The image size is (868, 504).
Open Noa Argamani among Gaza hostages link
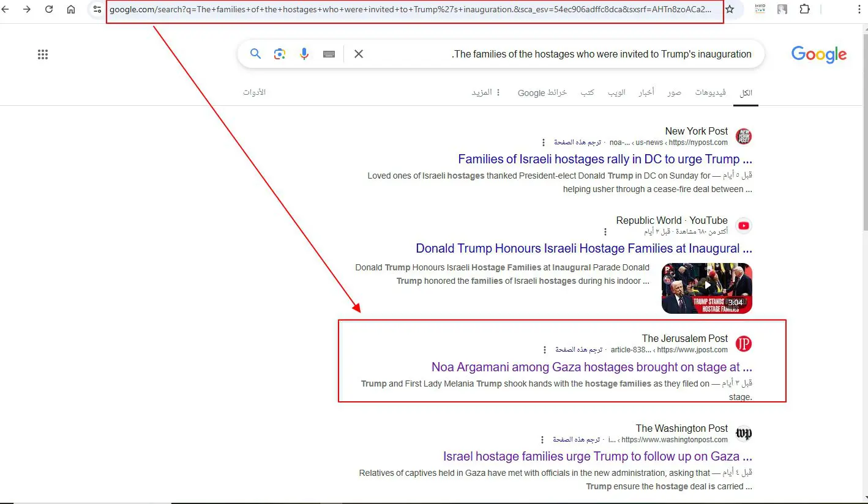pos(592,367)
